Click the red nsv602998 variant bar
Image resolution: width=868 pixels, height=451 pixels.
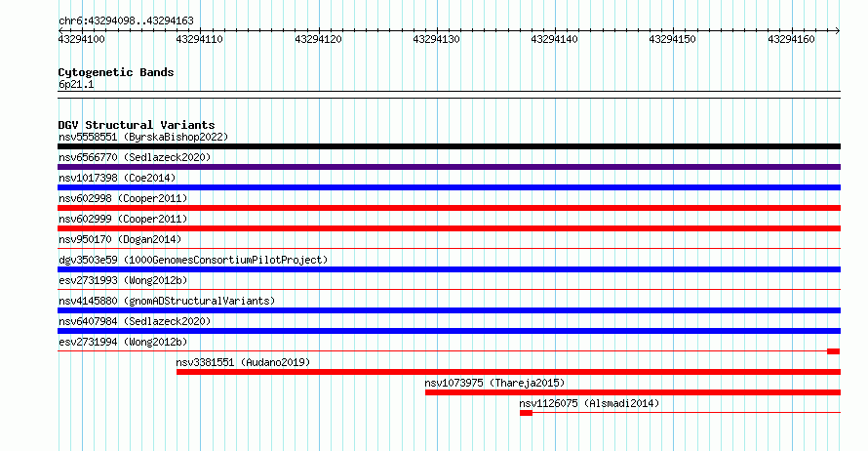point(449,208)
